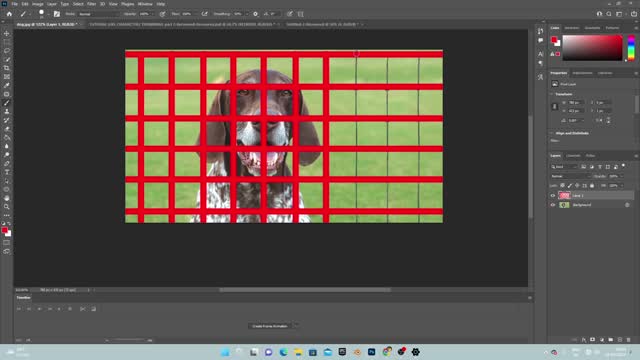Click the Timeline play button
640x360 pixels.
(x=39, y=309)
